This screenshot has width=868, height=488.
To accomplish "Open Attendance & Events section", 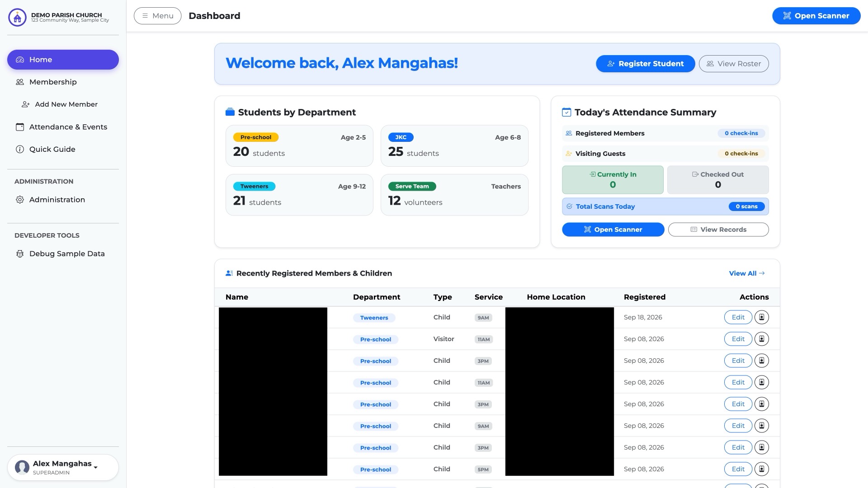I will coord(63,127).
